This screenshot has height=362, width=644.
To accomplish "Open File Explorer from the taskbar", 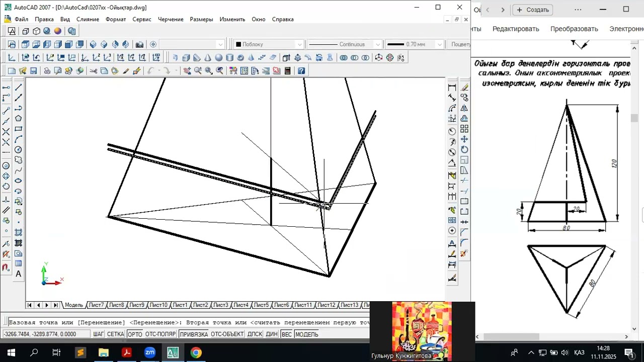I will pyautogui.click(x=103, y=352).
